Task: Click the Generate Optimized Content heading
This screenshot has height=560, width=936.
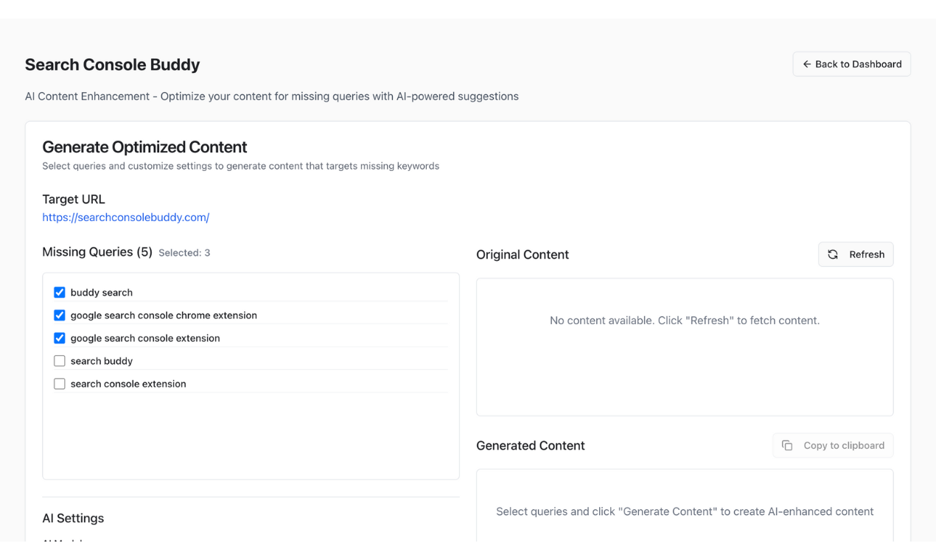Action: pos(144,147)
